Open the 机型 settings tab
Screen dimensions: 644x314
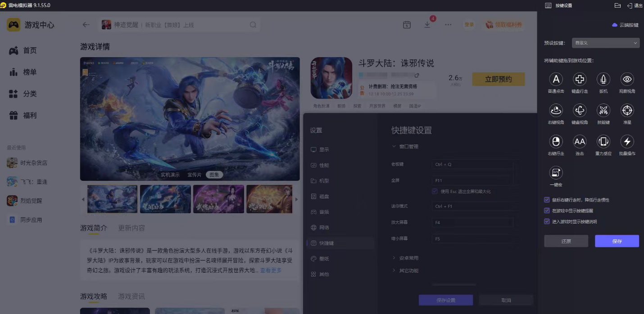340,180
